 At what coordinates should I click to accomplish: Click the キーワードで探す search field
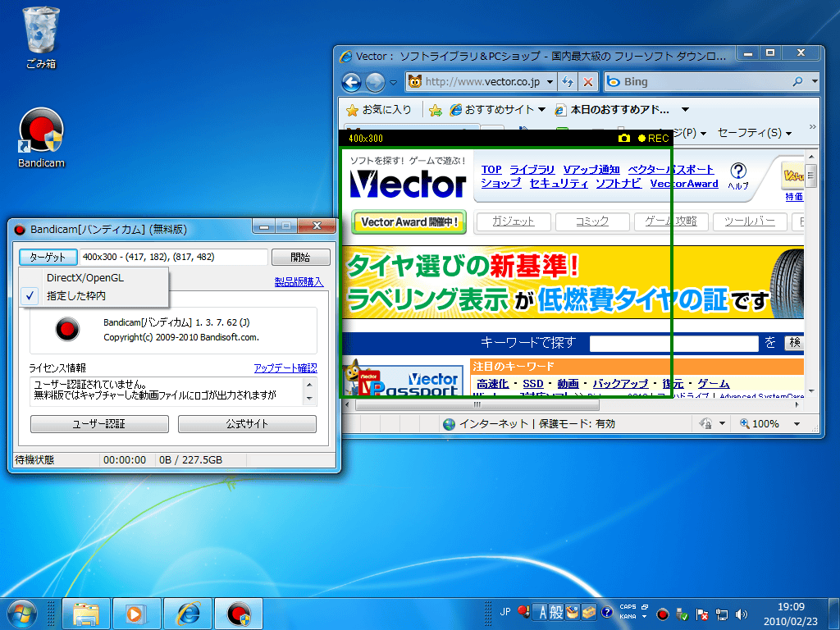click(x=674, y=343)
